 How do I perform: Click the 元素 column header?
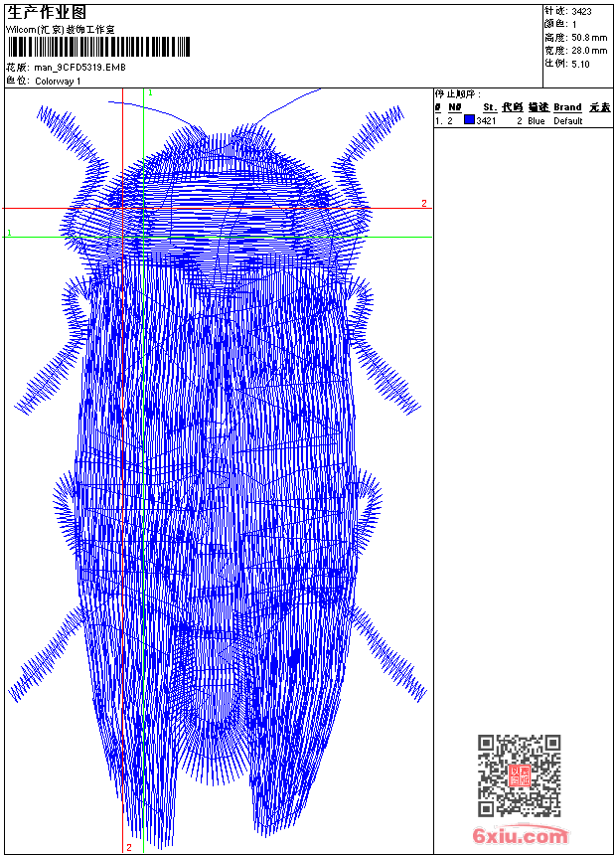[x=599, y=106]
